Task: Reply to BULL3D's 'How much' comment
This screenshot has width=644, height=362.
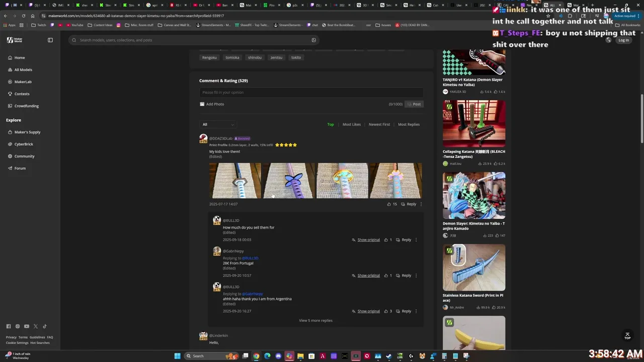Action: pyautogui.click(x=404, y=240)
